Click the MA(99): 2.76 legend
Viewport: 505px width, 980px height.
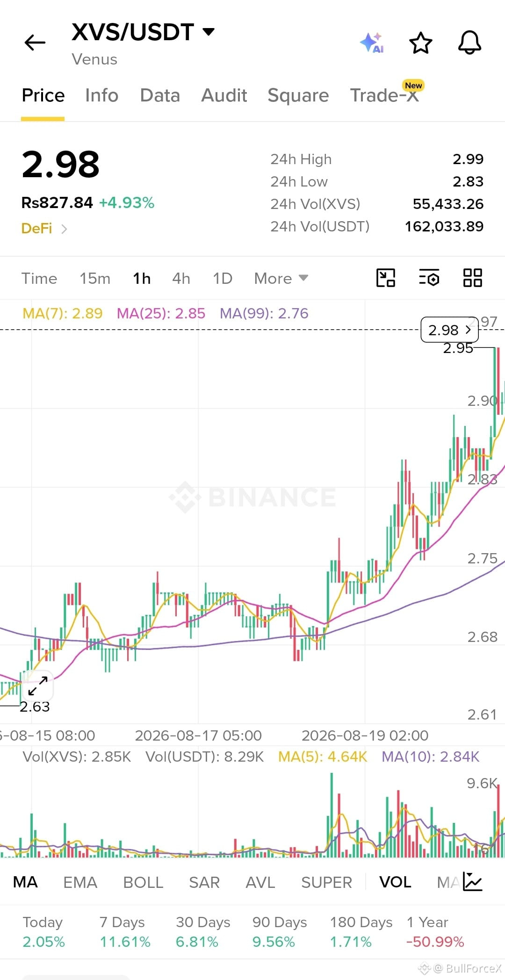click(x=264, y=313)
